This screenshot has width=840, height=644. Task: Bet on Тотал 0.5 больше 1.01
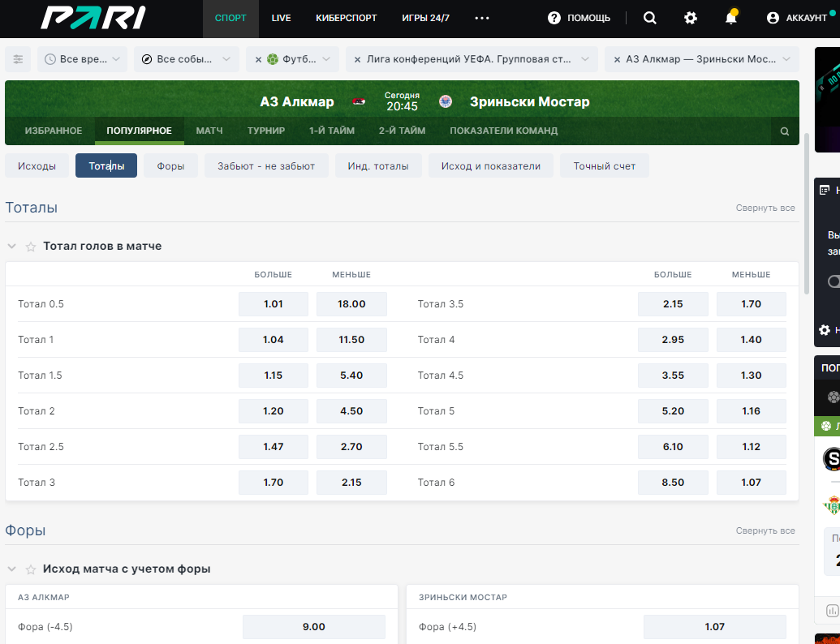click(x=274, y=304)
